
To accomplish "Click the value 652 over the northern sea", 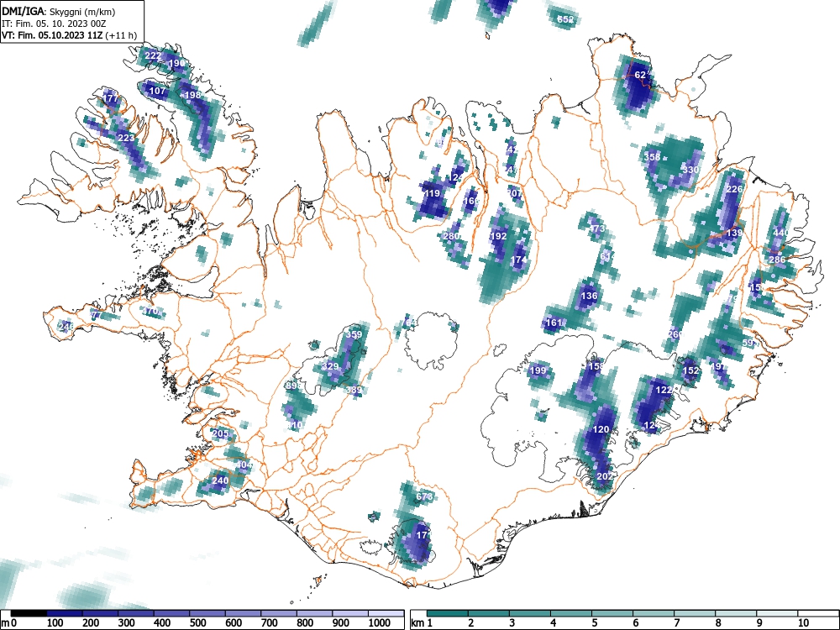I will coord(565,19).
